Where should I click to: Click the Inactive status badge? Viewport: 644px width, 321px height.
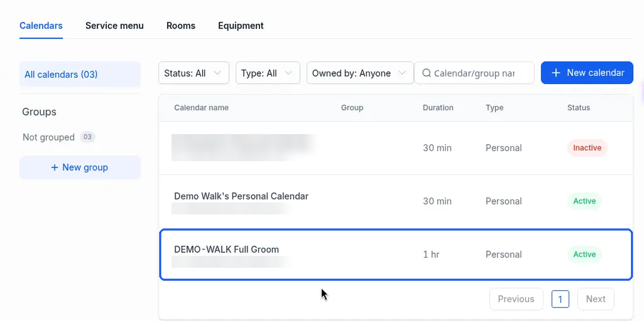[587, 148]
